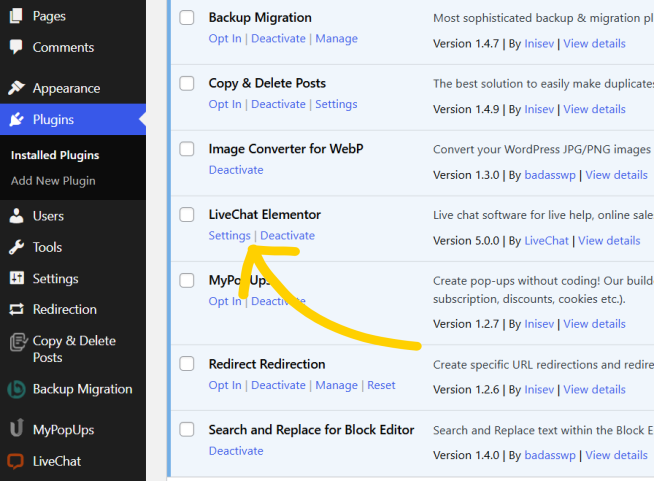Open the Comments menu item

click(63, 47)
